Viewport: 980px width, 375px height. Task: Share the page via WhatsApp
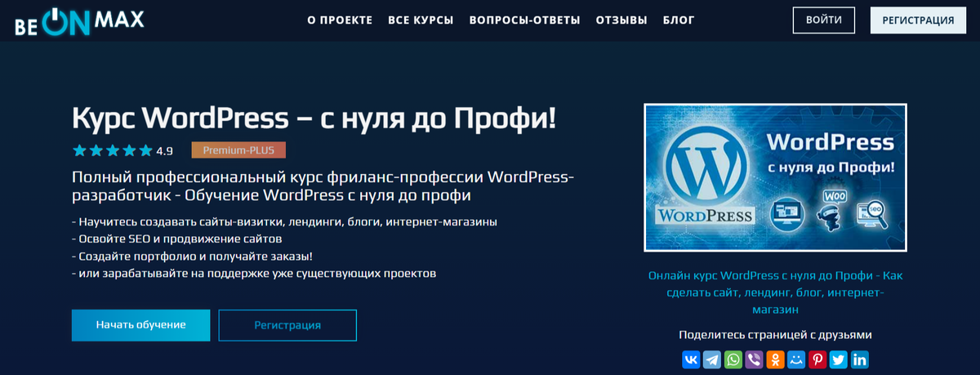[x=733, y=359]
